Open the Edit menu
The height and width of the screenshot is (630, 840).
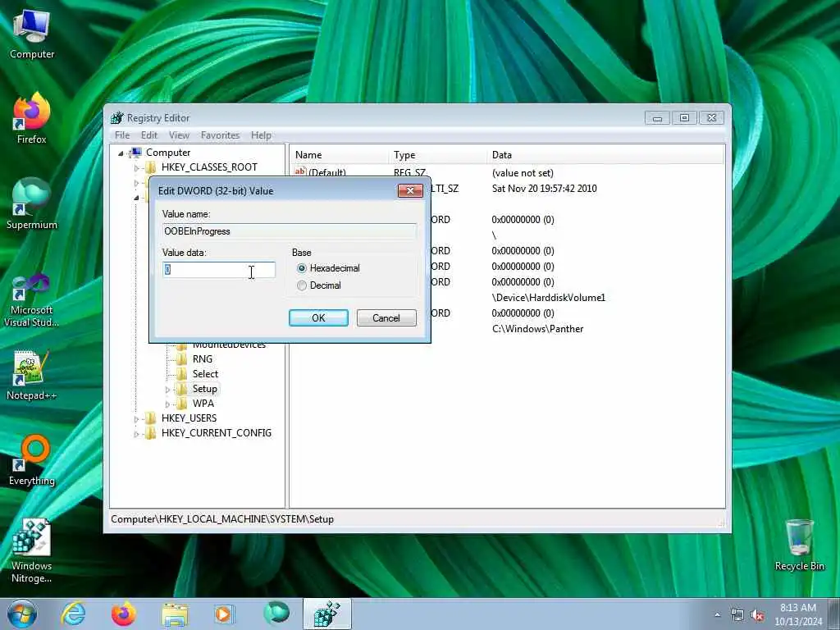point(149,135)
